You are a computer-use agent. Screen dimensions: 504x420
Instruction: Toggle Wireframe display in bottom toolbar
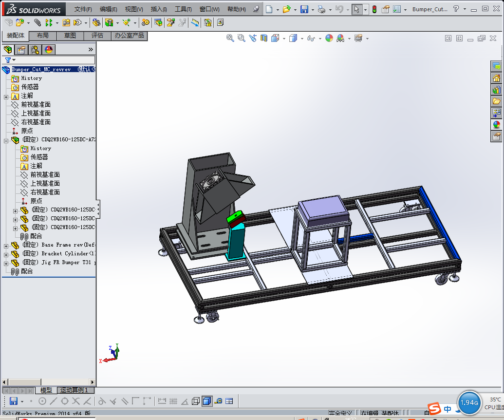[x=195, y=401]
